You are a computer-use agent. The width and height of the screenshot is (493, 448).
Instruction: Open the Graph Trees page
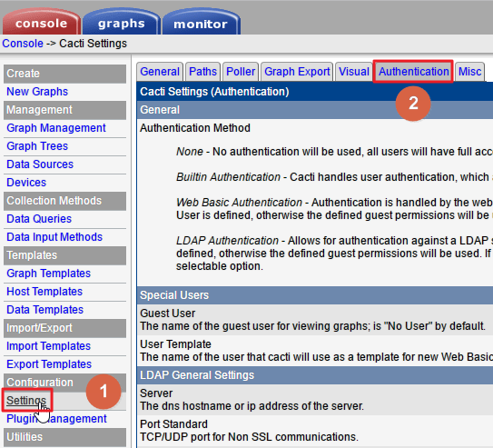[x=37, y=146]
